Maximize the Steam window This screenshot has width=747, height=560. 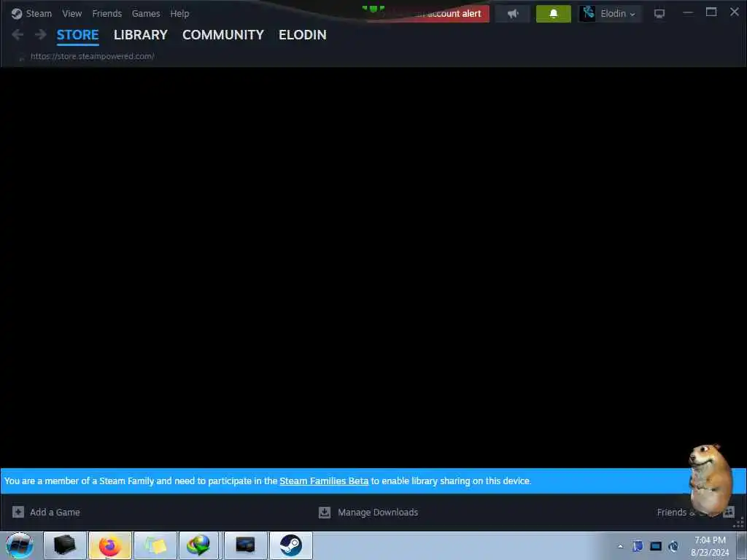pos(711,12)
